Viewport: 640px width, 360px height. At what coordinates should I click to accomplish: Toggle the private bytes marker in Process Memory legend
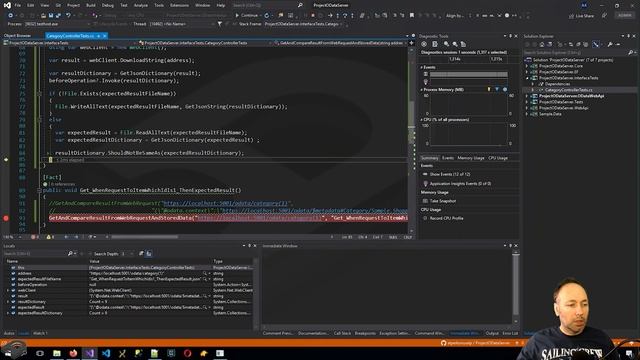coord(505,89)
